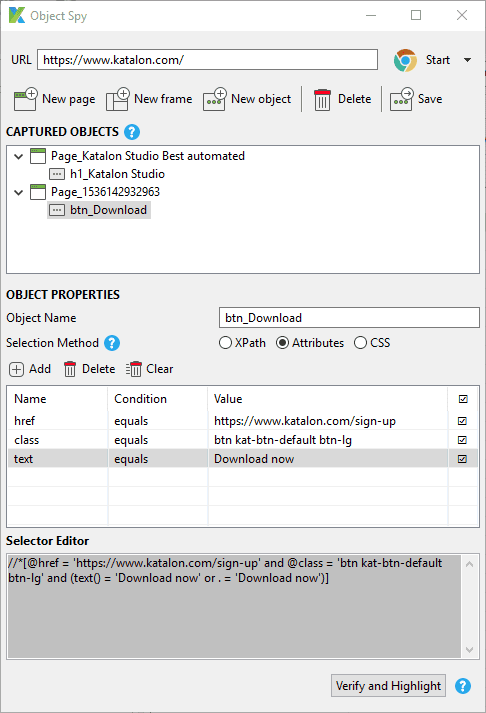
Task: Add a New frame to captured objects
Action: [118, 99]
